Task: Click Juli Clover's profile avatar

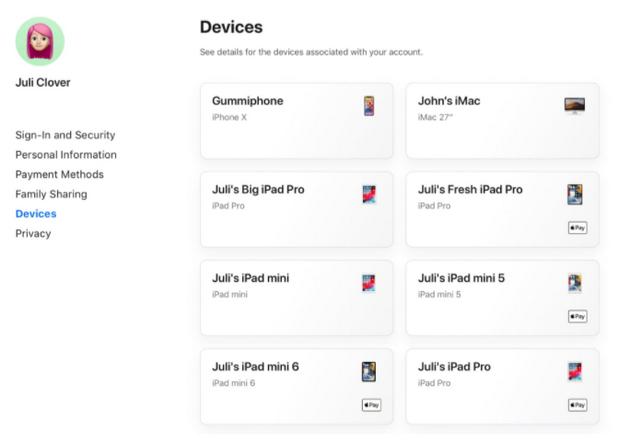Action: coord(40,41)
